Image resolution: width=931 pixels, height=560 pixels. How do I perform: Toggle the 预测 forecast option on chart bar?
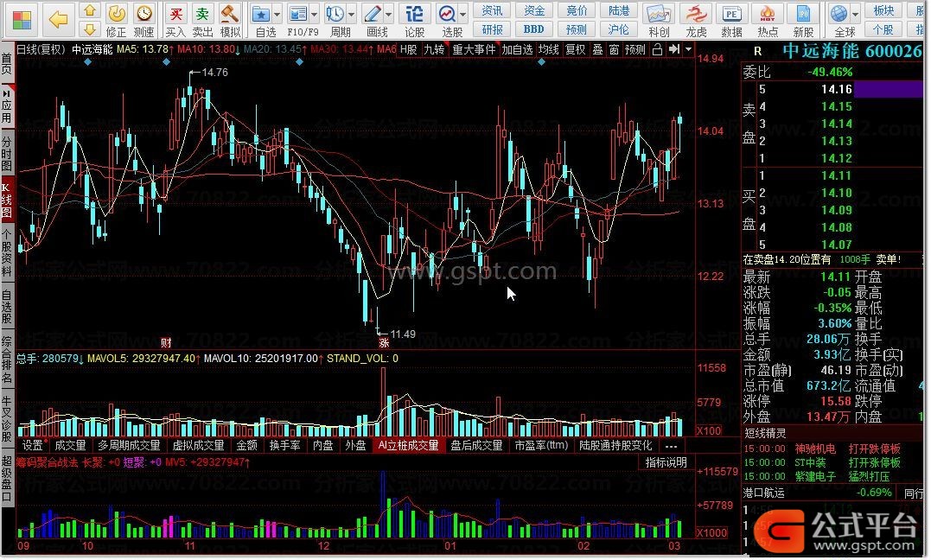634,49
